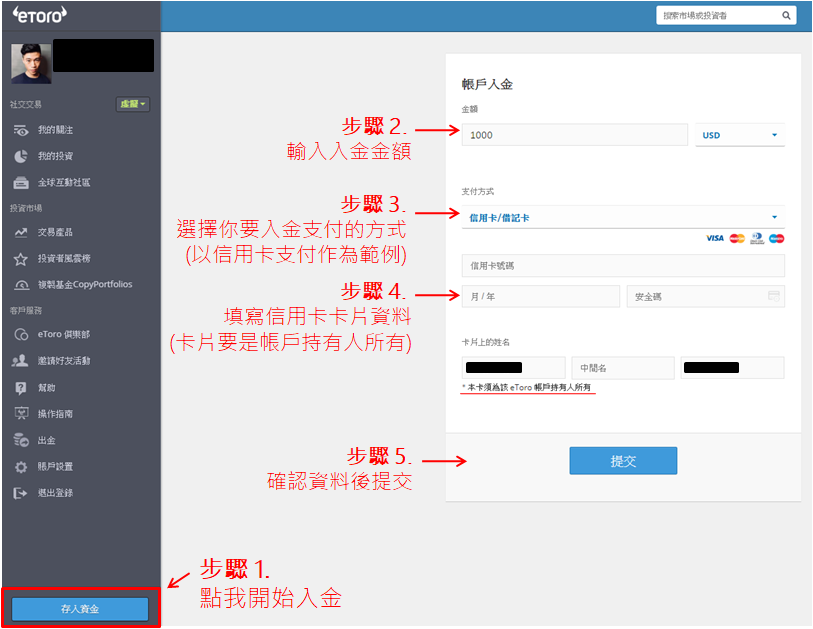Click the payment method dropdown arrow
Image resolution: width=813 pixels, height=629 pixels.
[774, 217]
